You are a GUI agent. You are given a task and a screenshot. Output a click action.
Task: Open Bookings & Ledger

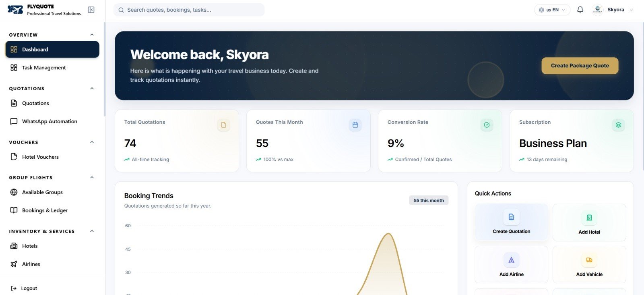pos(52,210)
